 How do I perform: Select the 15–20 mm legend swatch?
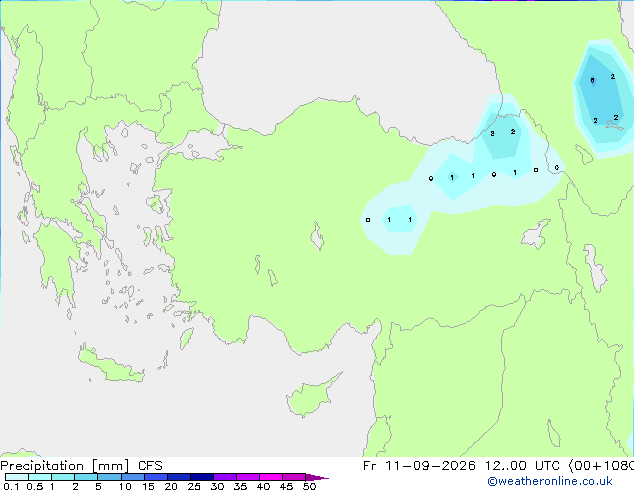(156, 477)
